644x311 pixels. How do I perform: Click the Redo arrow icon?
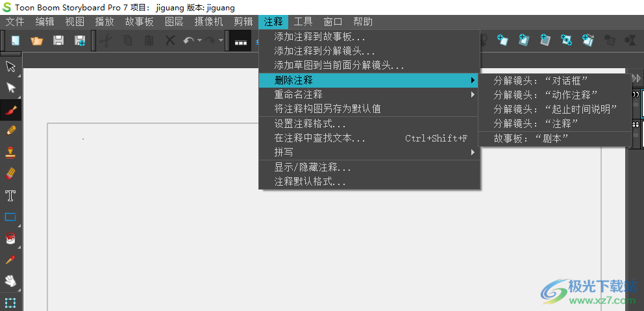[x=210, y=40]
